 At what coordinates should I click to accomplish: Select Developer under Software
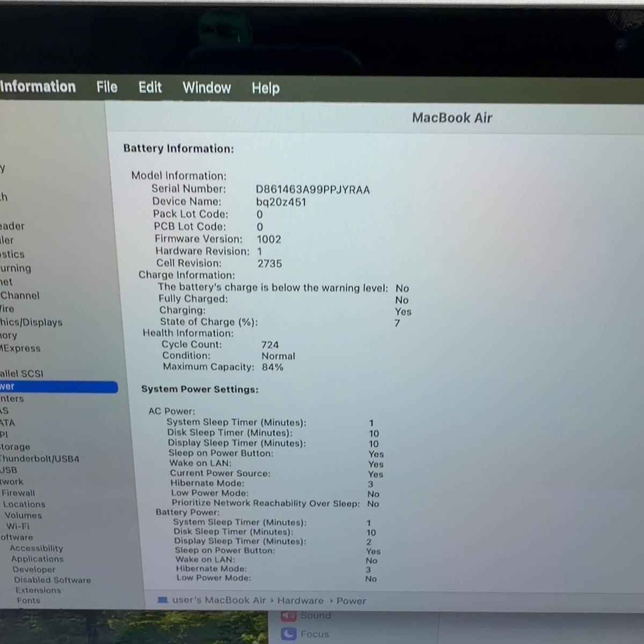click(x=34, y=569)
